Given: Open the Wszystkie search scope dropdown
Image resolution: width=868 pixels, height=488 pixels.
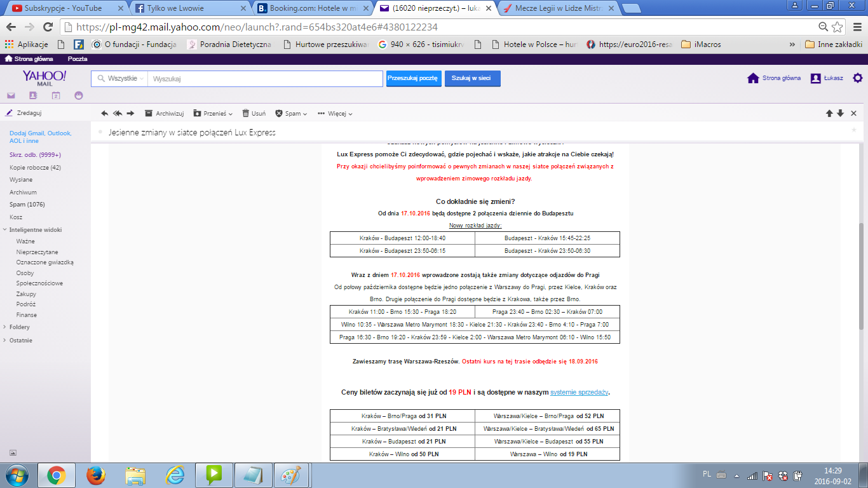Looking at the screenshot, I should [121, 78].
